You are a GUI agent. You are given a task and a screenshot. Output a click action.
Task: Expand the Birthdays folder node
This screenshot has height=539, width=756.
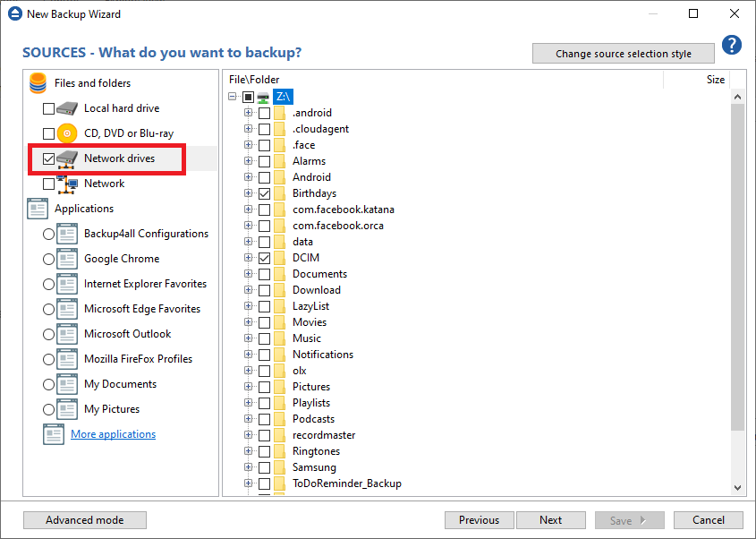(x=249, y=193)
